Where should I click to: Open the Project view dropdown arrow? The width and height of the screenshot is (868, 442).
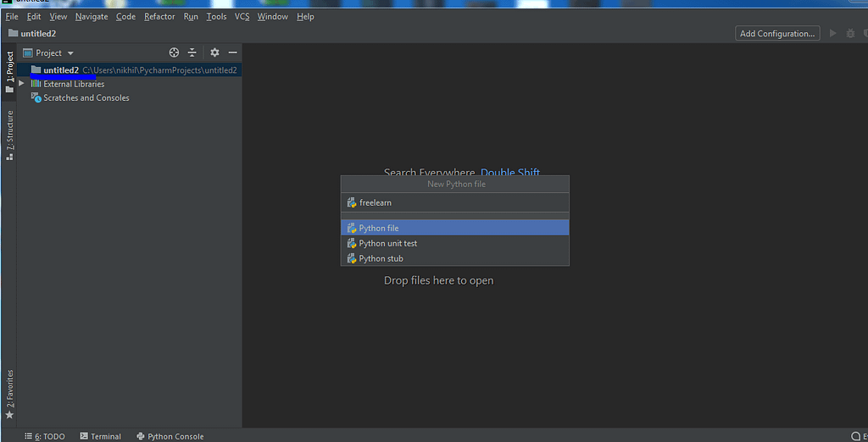[x=70, y=53]
